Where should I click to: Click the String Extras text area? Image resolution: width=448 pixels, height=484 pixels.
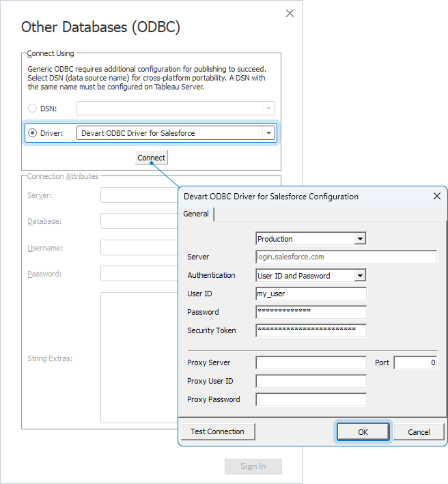(x=139, y=358)
